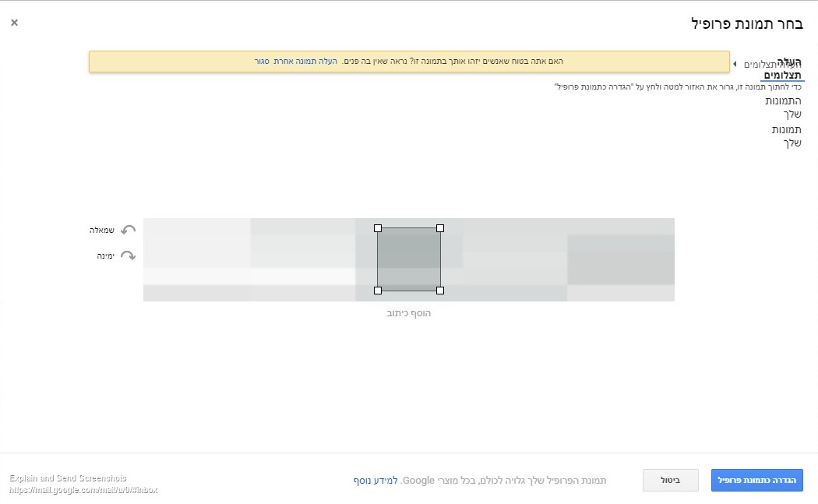The width and height of the screenshot is (818, 504).
Task: Click the bottom-left crop handle
Action: [378, 291]
